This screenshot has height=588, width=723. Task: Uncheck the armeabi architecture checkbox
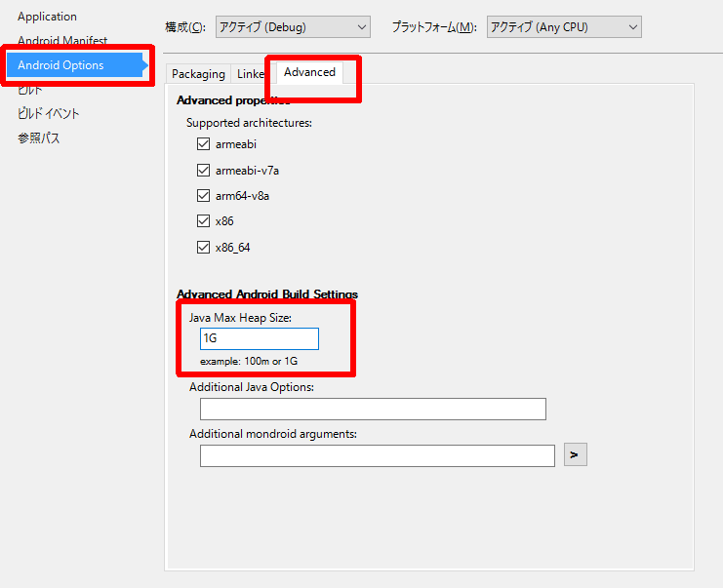[203, 144]
